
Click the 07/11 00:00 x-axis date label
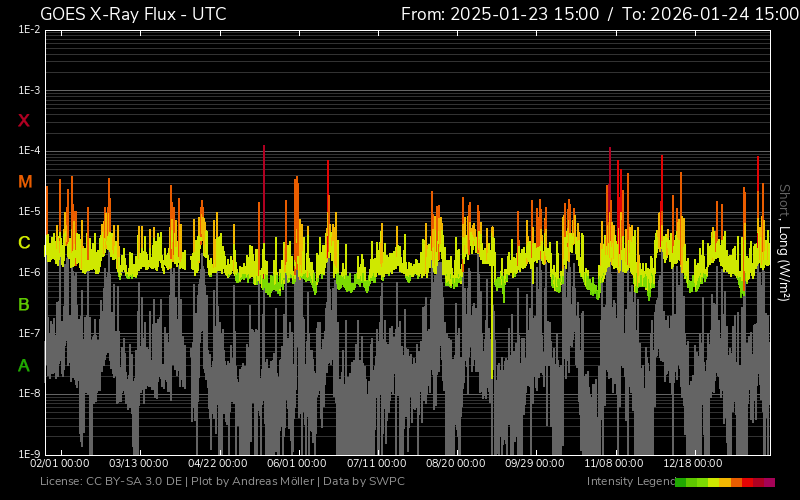(x=377, y=464)
